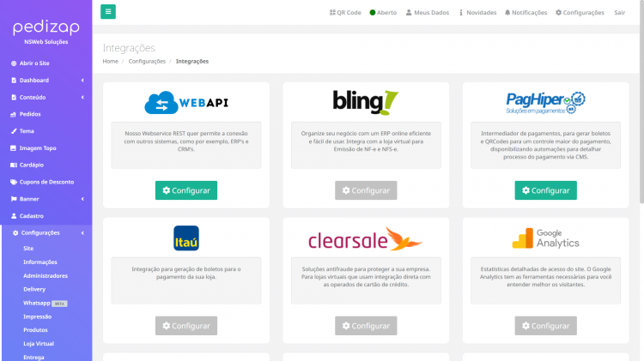Click the Imagem Topo picture icon

13,148
